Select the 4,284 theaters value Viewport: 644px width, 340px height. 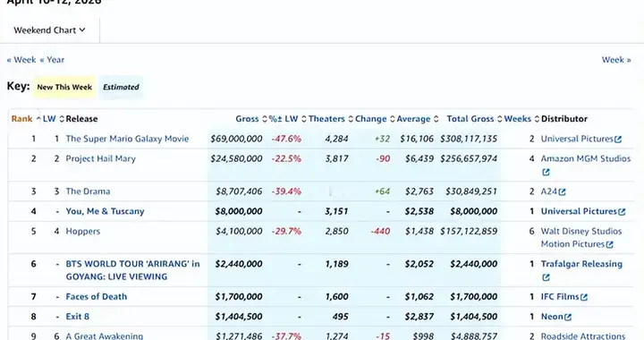tap(337, 139)
